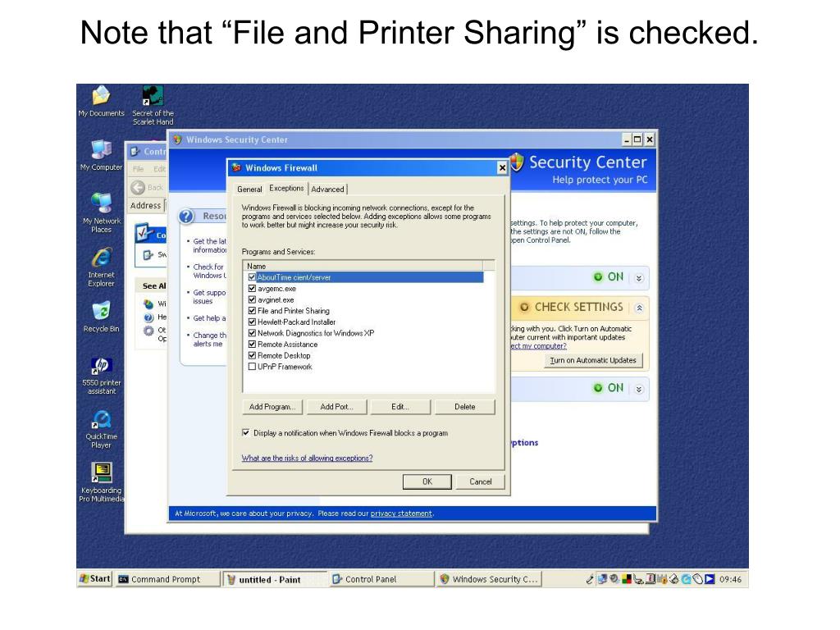Click the Back arrow in Control Panel
This screenshot has width=840, height=630.
click(138, 187)
